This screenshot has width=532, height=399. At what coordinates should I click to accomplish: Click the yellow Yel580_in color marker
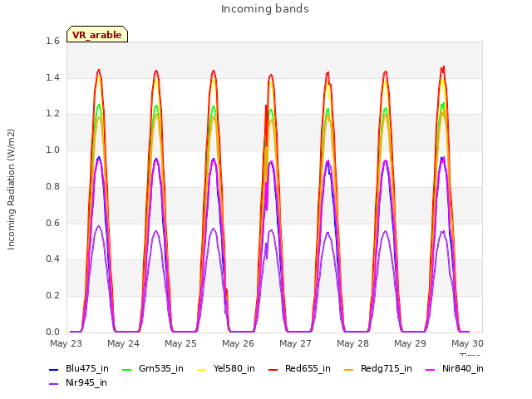(201, 369)
